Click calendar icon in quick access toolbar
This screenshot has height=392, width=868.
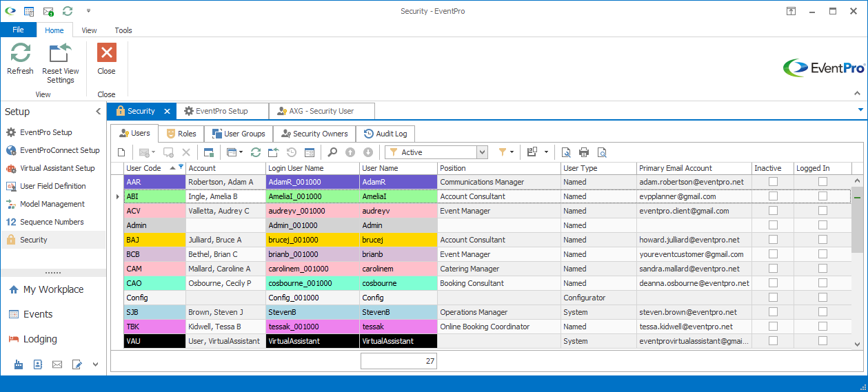(x=29, y=11)
